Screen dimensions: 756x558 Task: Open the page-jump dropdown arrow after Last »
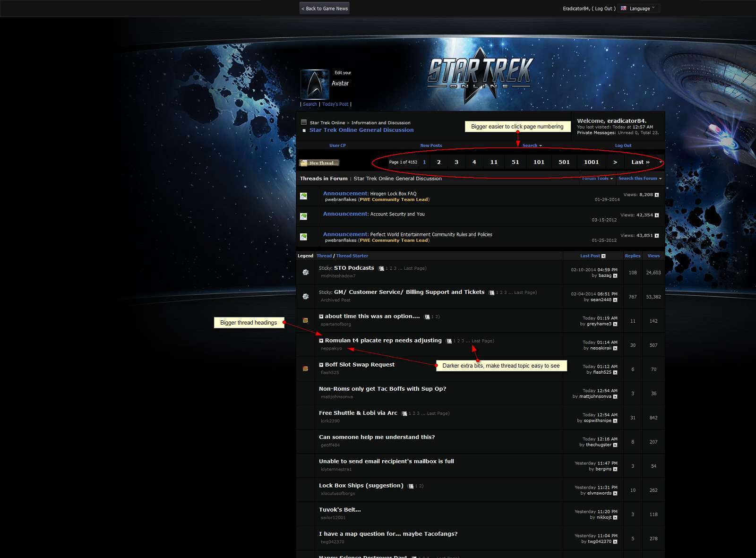pos(661,162)
